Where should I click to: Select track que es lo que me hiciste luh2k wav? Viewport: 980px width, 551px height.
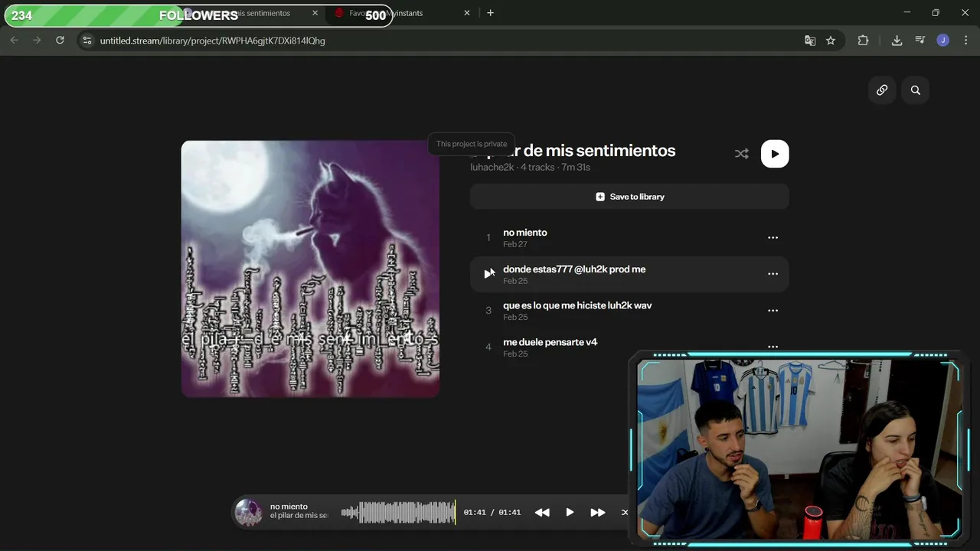click(x=629, y=311)
